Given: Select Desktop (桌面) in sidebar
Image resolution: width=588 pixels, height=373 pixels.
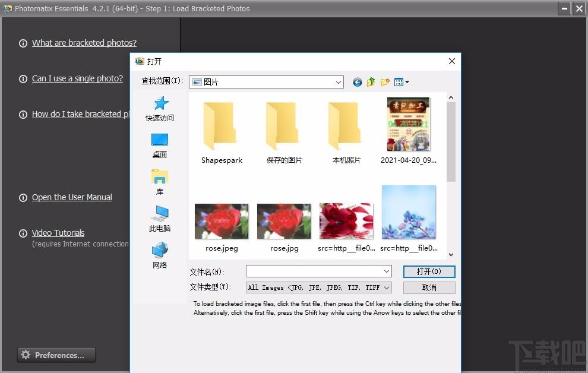Looking at the screenshot, I should (x=160, y=146).
